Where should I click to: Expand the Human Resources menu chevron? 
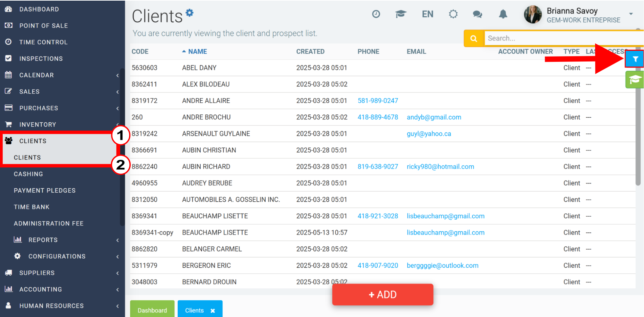[118, 306]
